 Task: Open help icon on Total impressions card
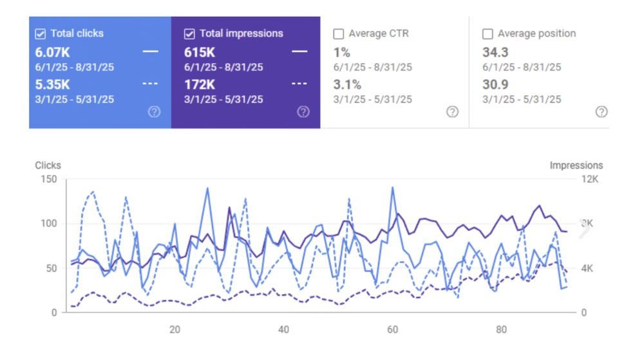tap(303, 112)
